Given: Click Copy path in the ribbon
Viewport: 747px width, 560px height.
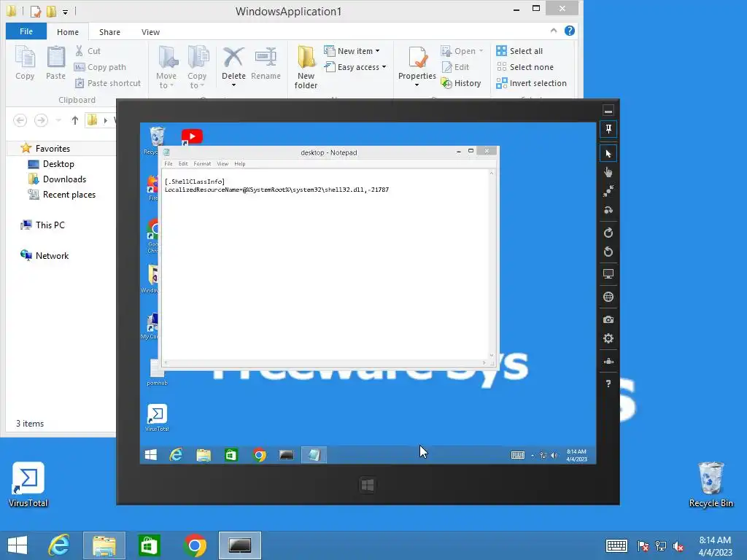Looking at the screenshot, I should pos(100,67).
